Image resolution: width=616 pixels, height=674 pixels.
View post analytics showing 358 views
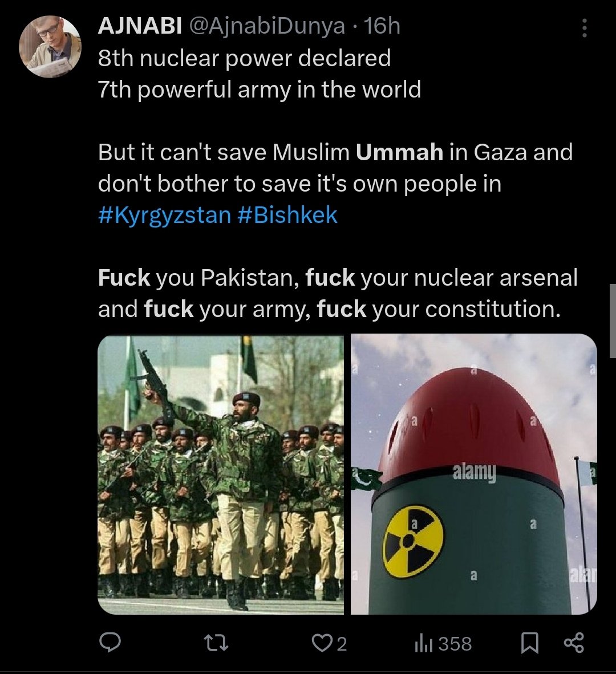443,643
